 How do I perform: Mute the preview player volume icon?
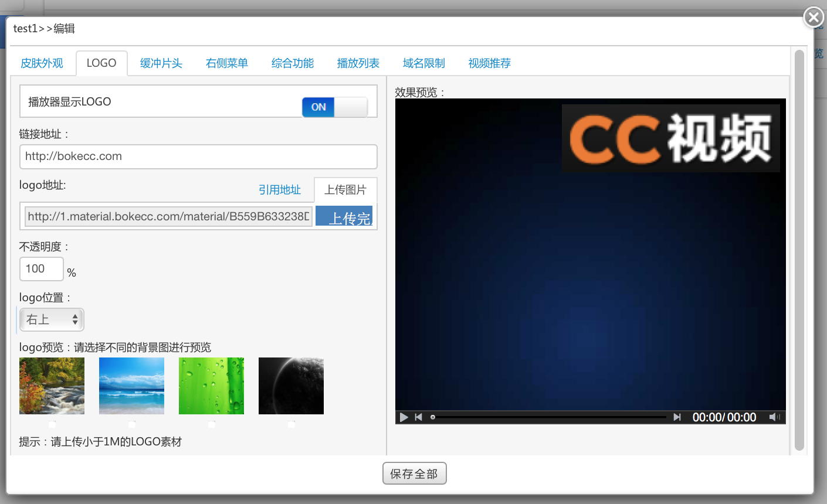coord(774,417)
